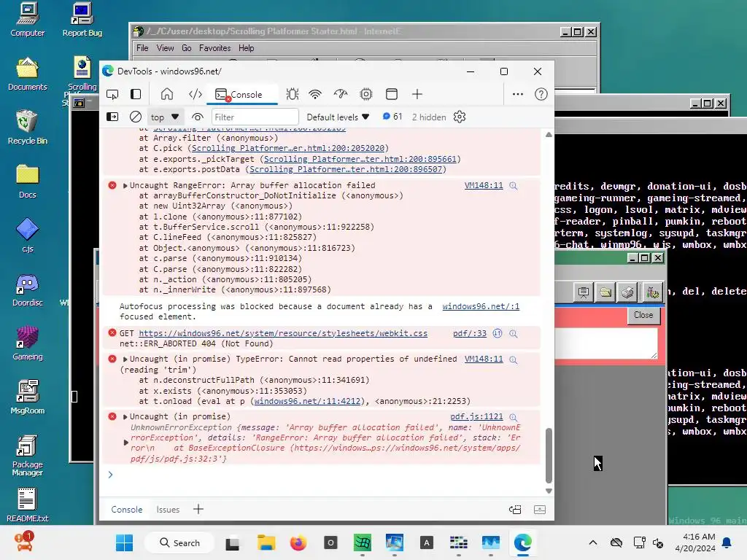747x560 pixels.
Task: Open VM148:11 link beside RangeError
Action: 484,185
